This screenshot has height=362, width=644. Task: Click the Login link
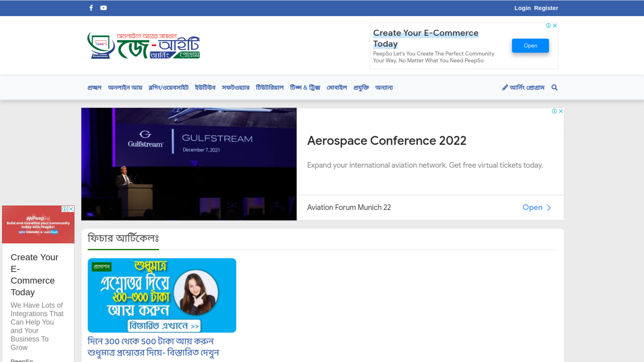coord(522,8)
